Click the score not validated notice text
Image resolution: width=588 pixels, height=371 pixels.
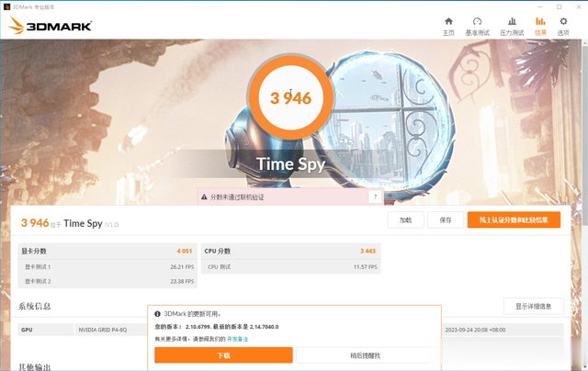[237, 197]
